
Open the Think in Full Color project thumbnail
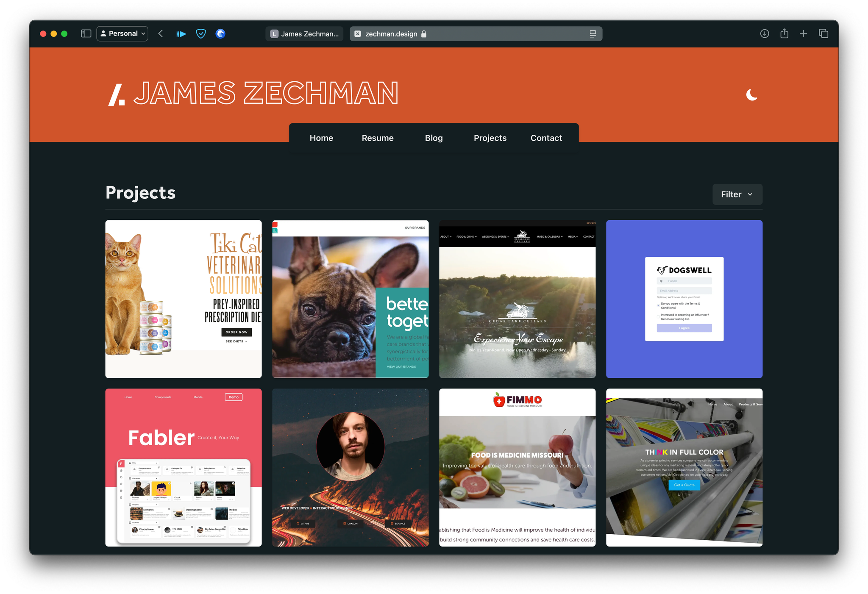tap(684, 467)
